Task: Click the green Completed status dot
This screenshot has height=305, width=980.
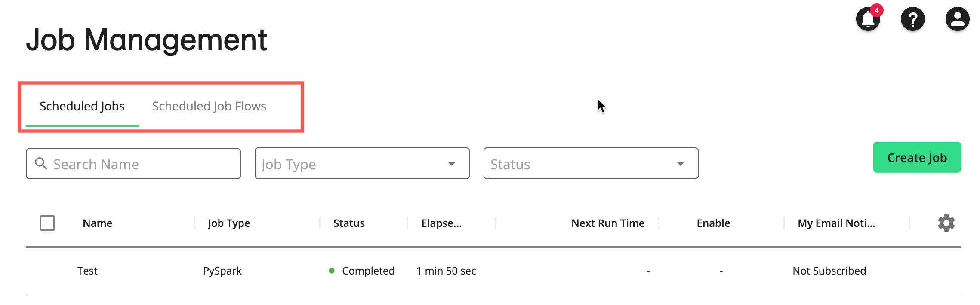Action: coord(332,271)
